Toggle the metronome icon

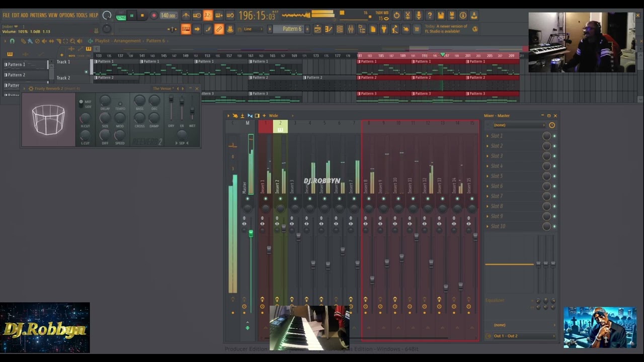click(186, 16)
